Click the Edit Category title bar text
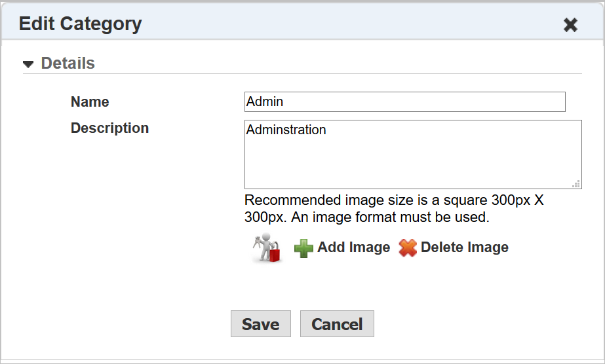Viewport: 605px width, 364px height. pos(80,24)
